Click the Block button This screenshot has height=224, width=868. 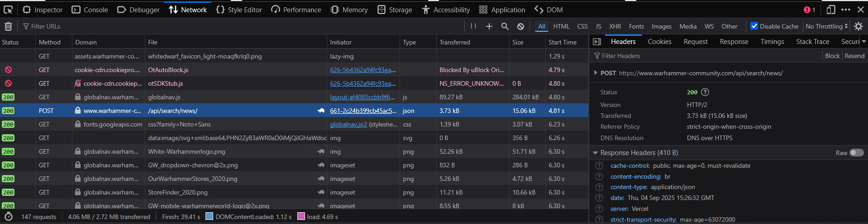(832, 56)
